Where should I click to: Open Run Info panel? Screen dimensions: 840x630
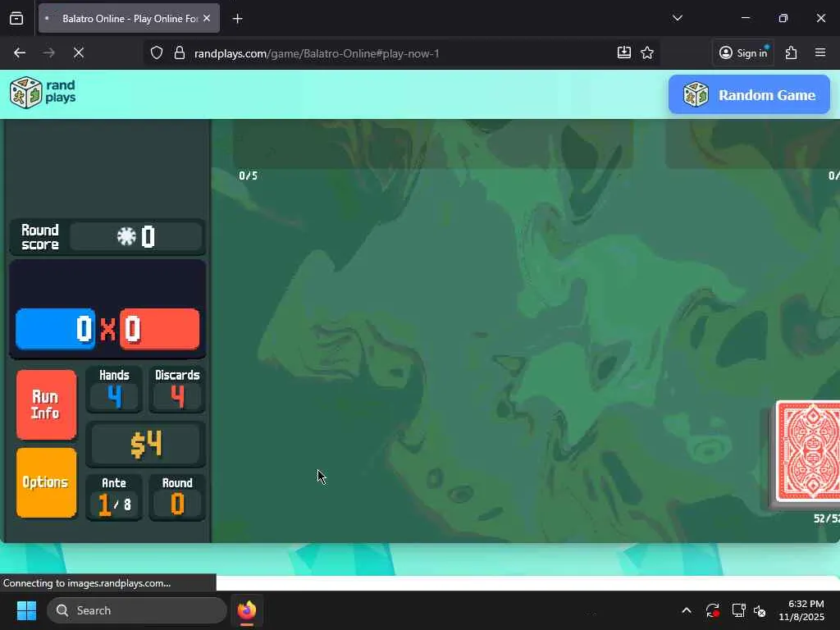[46, 405]
